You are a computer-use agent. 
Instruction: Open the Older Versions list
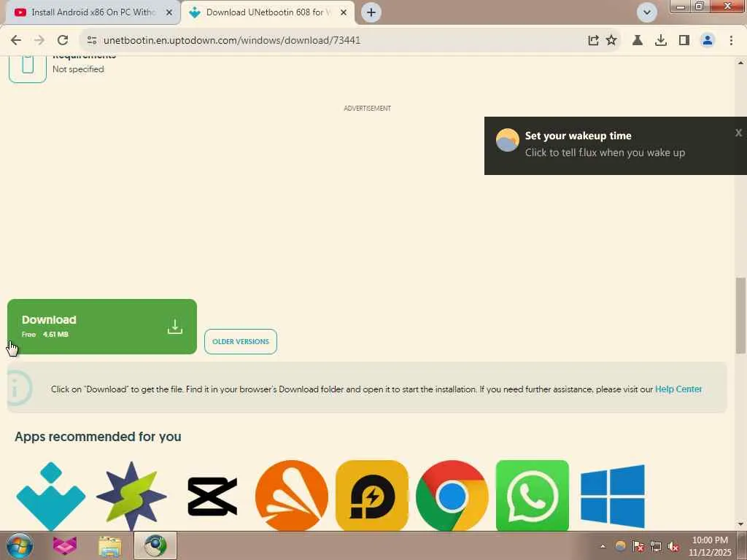coord(241,341)
